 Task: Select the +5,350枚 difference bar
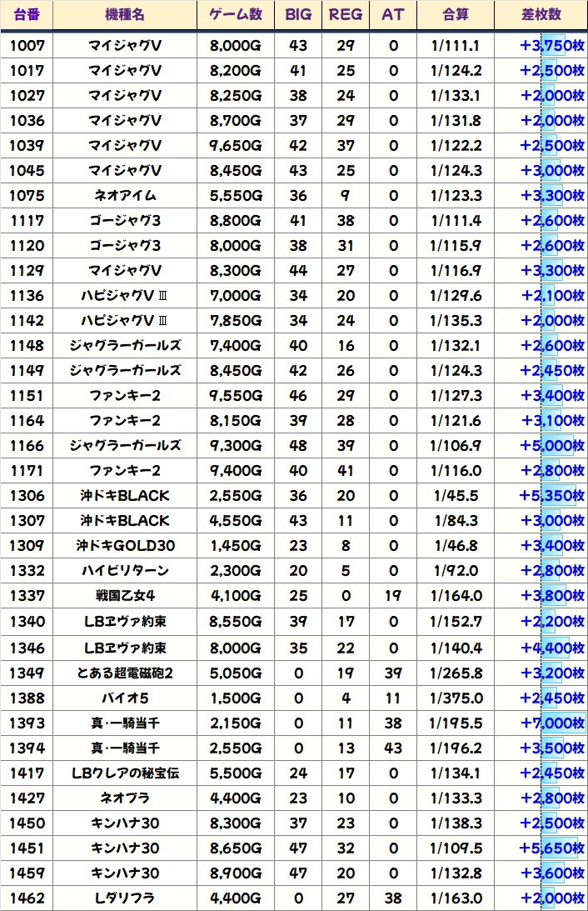[552, 496]
